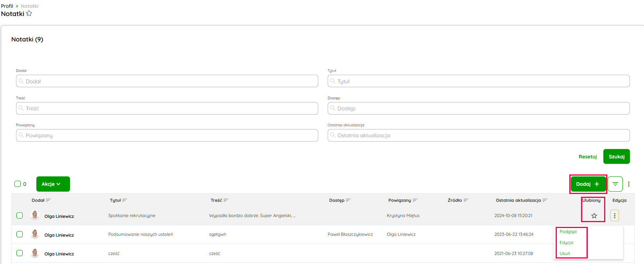Click Olga Liniewicz avatar in first row
This screenshot has width=644, height=264.
point(35,216)
